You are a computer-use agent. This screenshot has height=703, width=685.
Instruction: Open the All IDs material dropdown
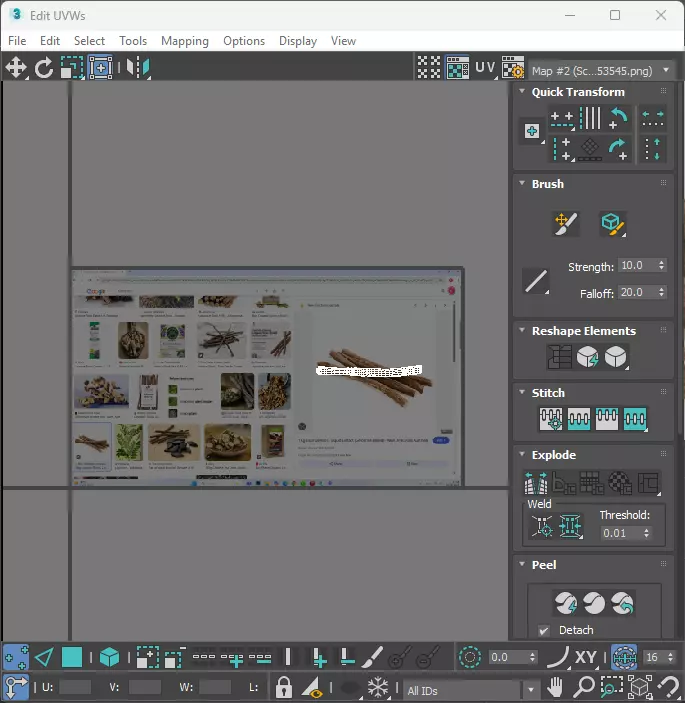(x=471, y=690)
